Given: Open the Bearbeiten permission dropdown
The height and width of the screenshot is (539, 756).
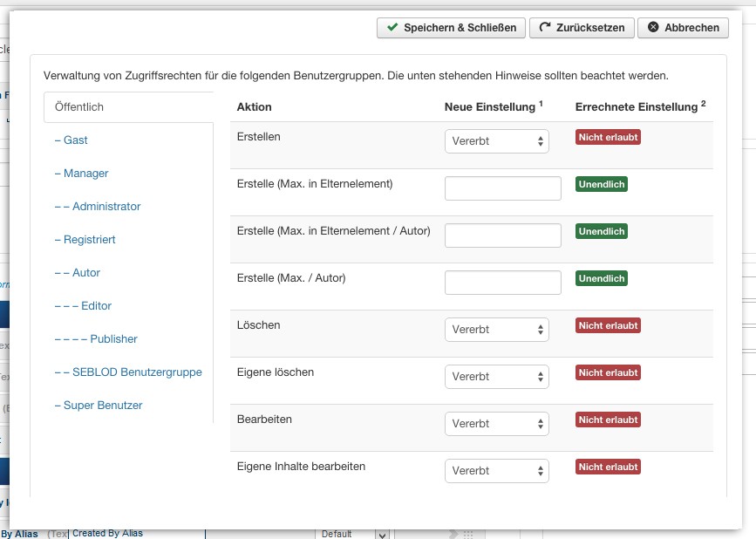Looking at the screenshot, I should (x=497, y=424).
